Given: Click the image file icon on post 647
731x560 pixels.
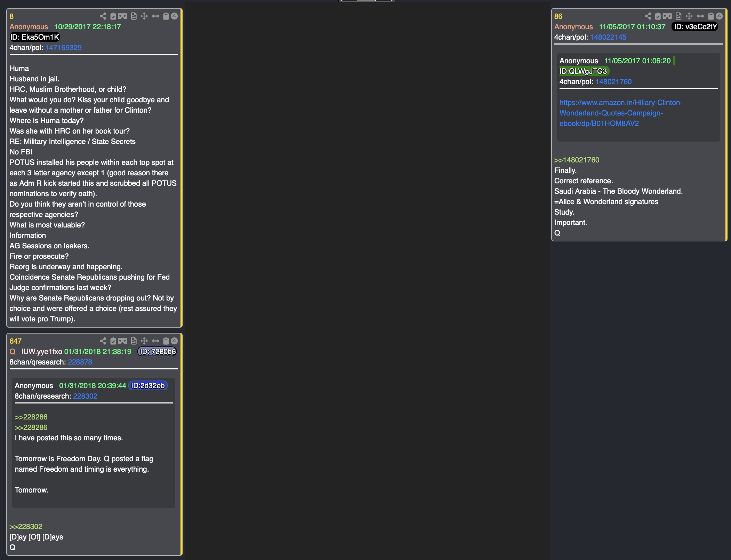Looking at the screenshot, I should [134, 341].
